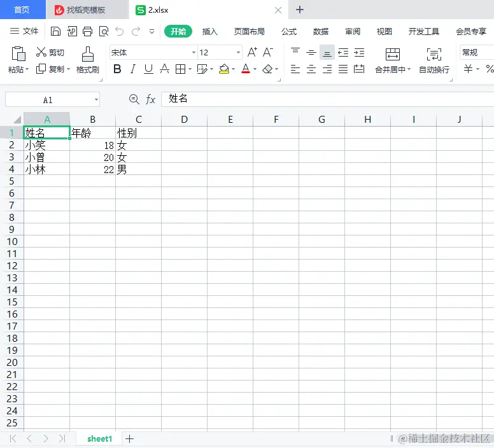
Task: Align text right
Action: [327, 69]
